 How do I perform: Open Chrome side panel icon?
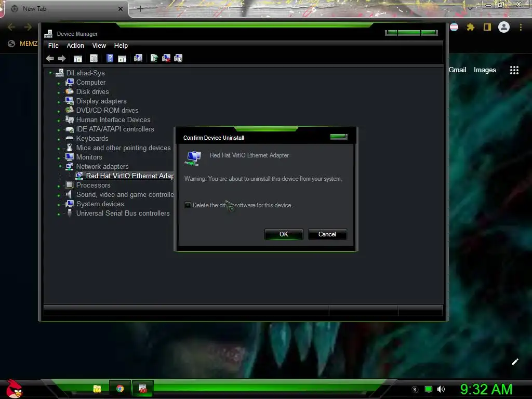(487, 27)
